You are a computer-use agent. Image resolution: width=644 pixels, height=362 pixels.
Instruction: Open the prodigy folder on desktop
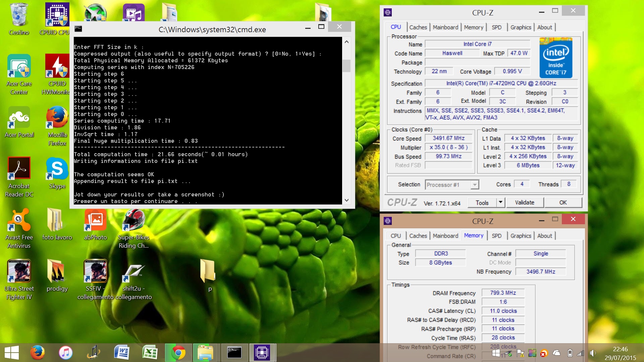pos(57,276)
